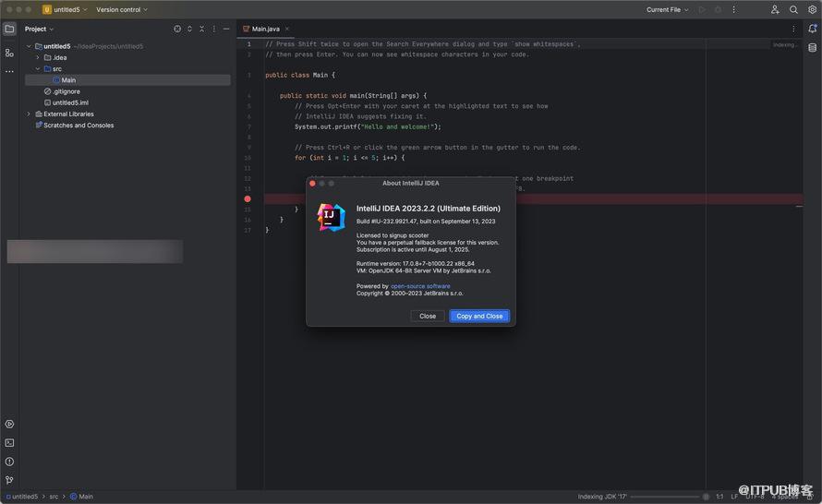Click the Code With Me icon
Image resolution: width=822 pixels, height=504 pixels.
(775, 9)
